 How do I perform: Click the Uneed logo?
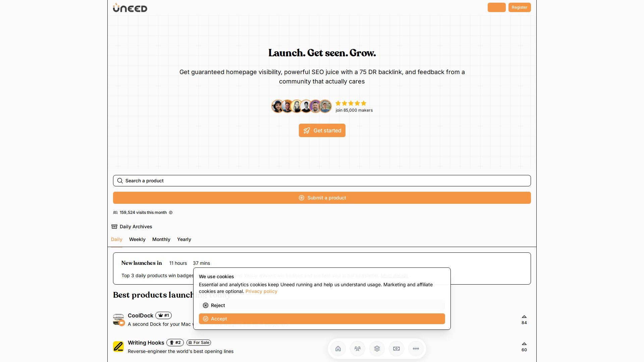coord(130,8)
